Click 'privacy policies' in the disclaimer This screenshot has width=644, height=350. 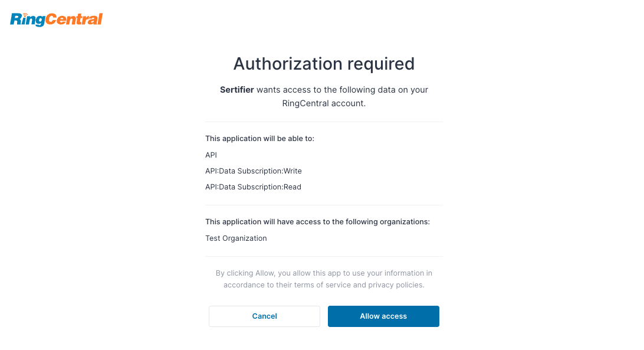click(x=396, y=285)
